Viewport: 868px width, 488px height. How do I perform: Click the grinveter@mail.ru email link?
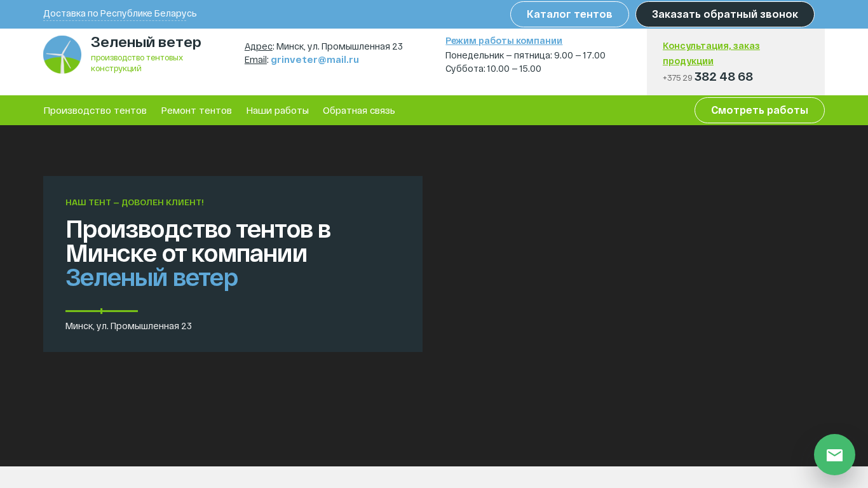(315, 60)
